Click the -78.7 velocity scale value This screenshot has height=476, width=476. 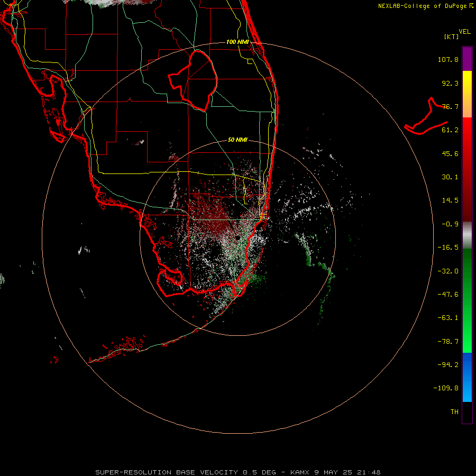pos(448,342)
